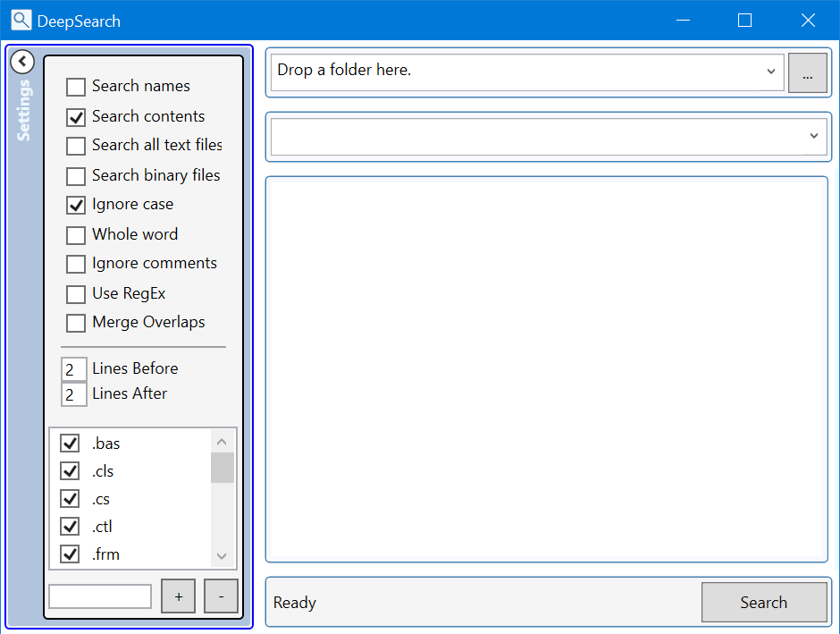Close the DeepSearch window
Viewport: 840px width, 634px height.
[x=808, y=21]
